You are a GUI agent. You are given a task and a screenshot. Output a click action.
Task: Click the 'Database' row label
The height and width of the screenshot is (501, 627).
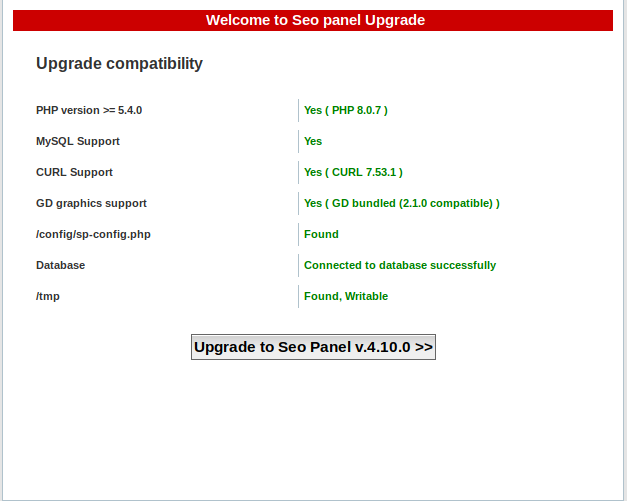click(x=60, y=265)
